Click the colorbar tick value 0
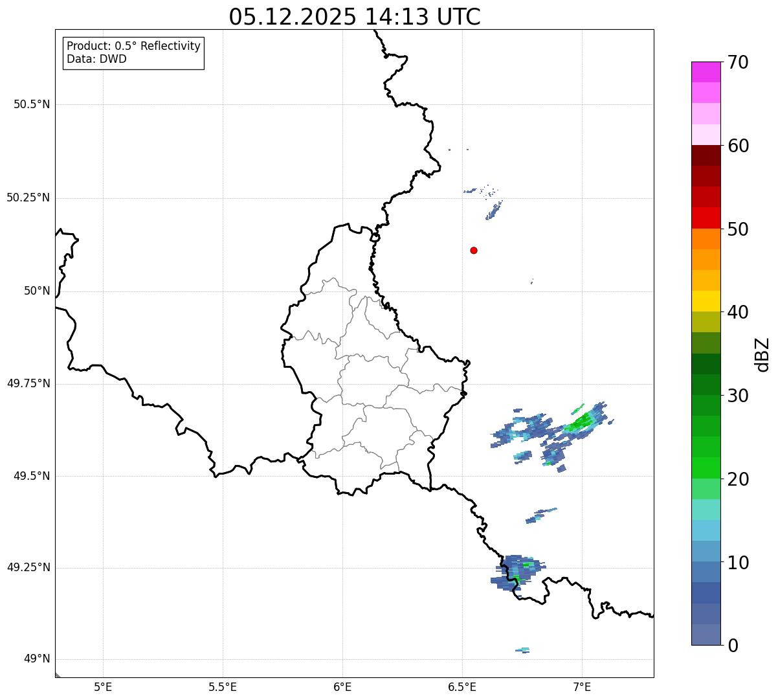This screenshot has height=700, width=778. pyautogui.click(x=732, y=646)
